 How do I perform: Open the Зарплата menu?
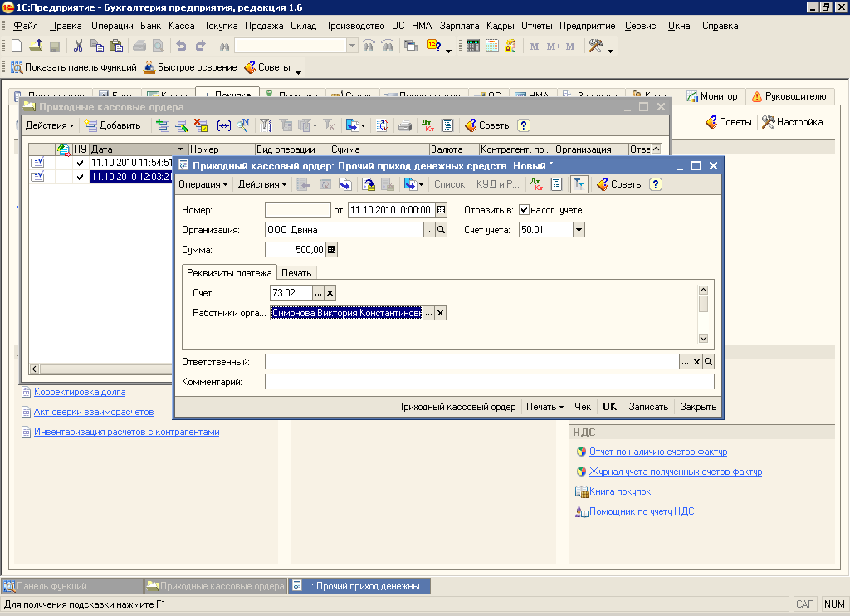click(459, 26)
